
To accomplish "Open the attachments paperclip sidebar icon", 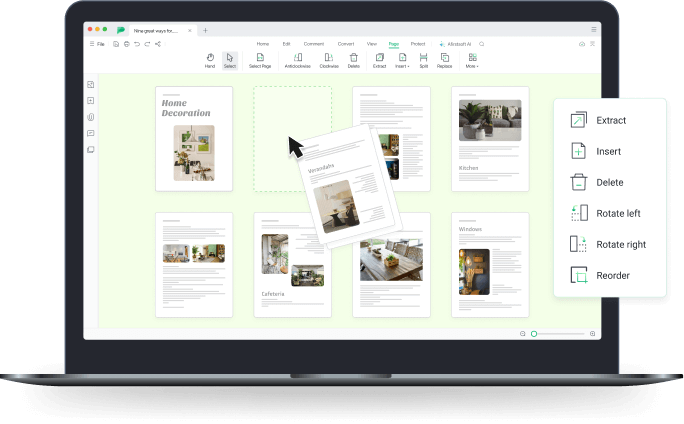I will pyautogui.click(x=91, y=117).
